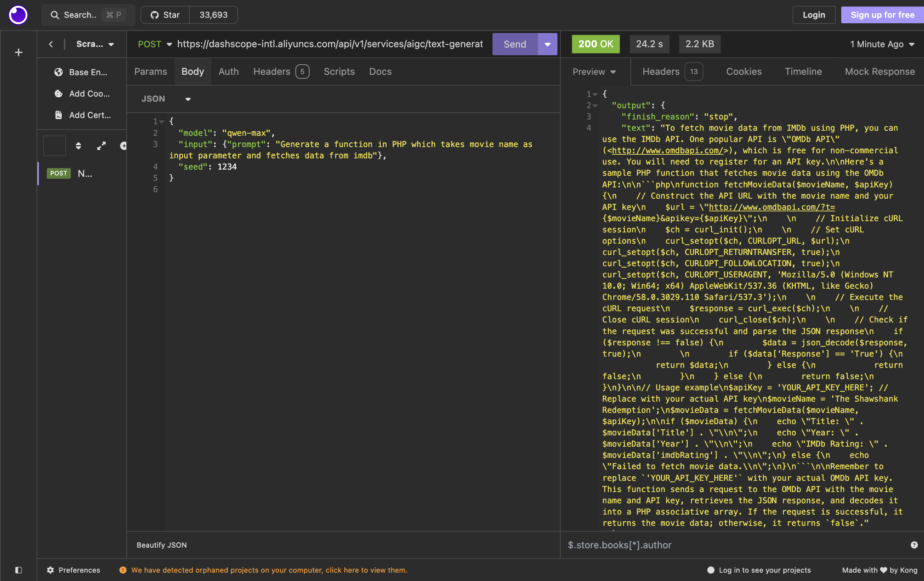924x581 pixels.
Task: Click the Cookies tab in response panel
Action: click(744, 72)
